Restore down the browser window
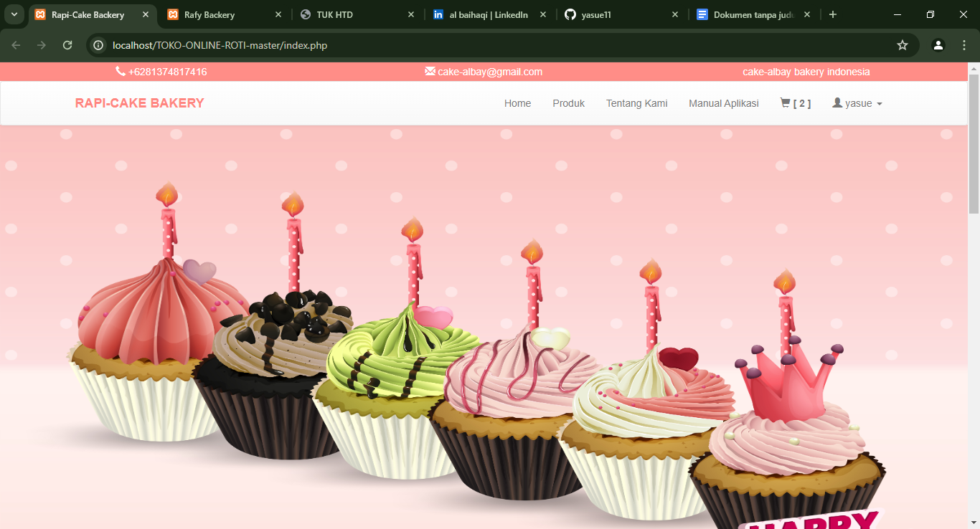The height and width of the screenshot is (529, 980). point(930,14)
